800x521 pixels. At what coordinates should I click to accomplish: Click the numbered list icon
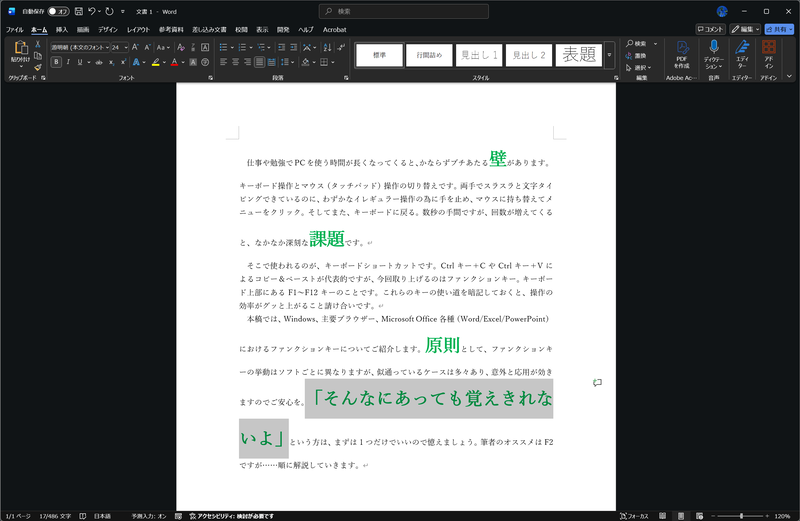pyautogui.click(x=242, y=47)
